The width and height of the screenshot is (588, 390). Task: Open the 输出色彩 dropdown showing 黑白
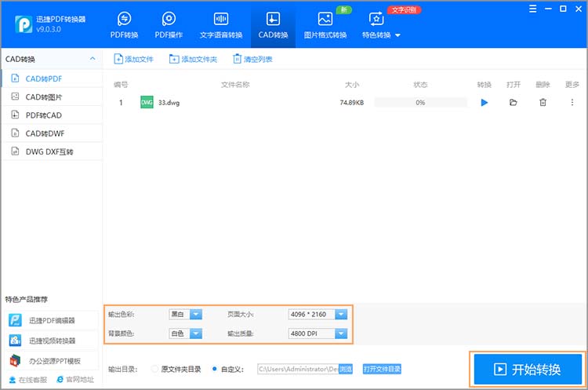185,314
